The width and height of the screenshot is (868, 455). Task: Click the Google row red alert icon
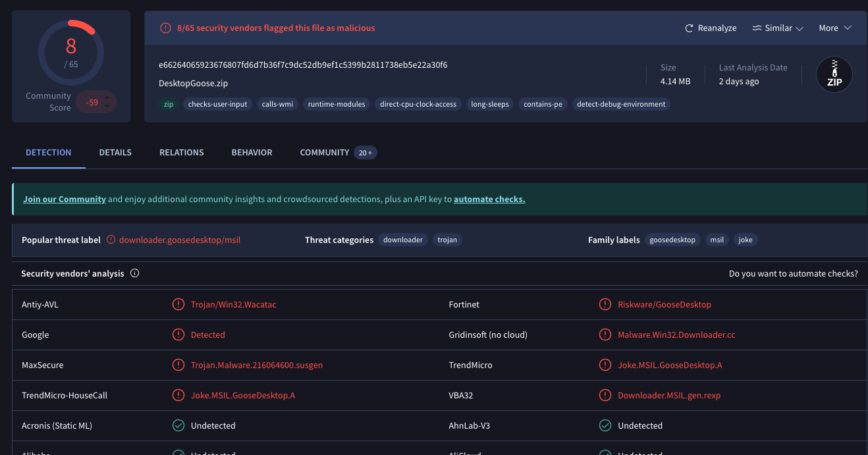point(178,335)
